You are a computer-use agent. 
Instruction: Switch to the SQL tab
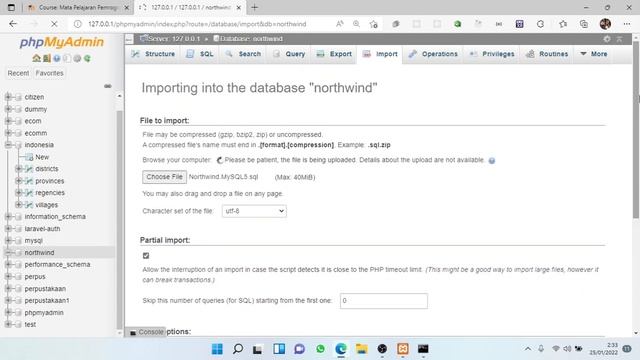(200, 54)
